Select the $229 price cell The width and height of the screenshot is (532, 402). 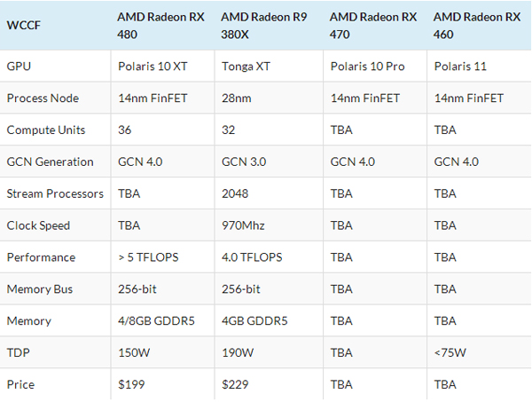tap(234, 385)
